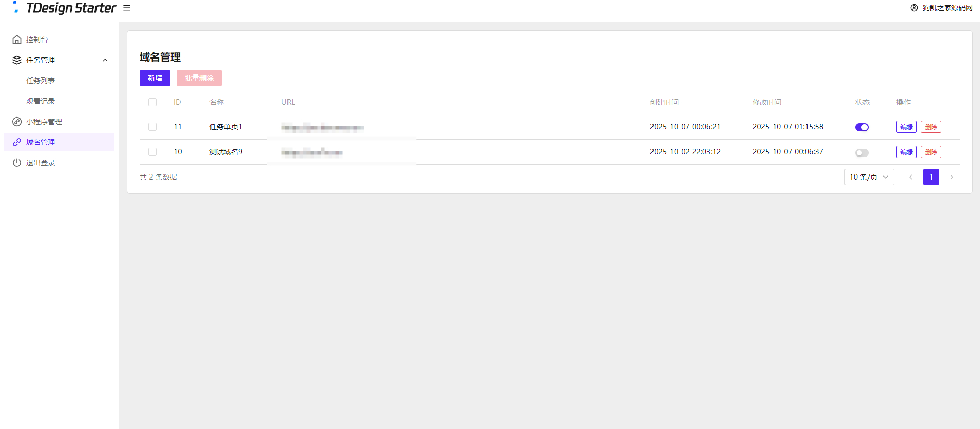This screenshot has height=429, width=980.
Task: Go to next page with right arrow
Action: tap(952, 177)
